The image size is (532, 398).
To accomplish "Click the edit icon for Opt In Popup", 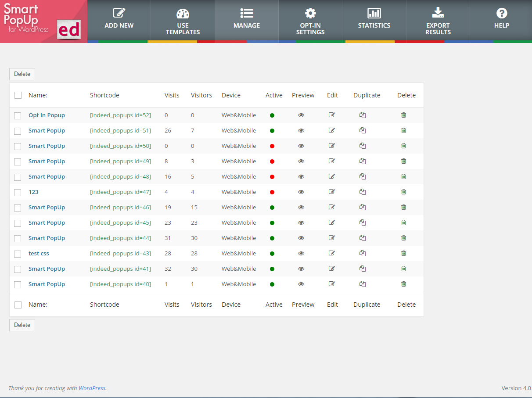I will pos(332,115).
